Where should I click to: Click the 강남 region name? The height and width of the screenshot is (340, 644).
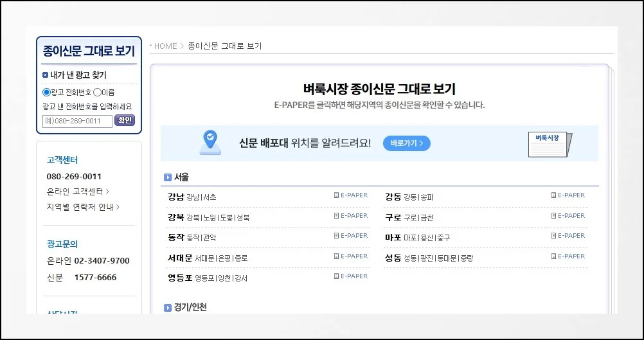coord(176,197)
